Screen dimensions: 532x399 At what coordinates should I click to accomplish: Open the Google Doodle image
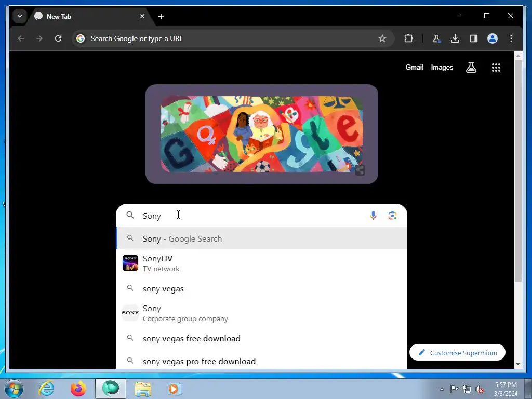(262, 134)
